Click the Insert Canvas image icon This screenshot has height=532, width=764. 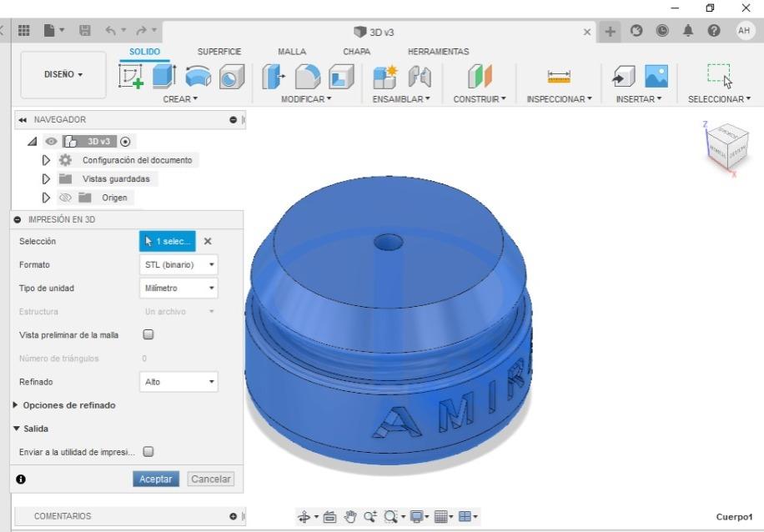point(656,77)
